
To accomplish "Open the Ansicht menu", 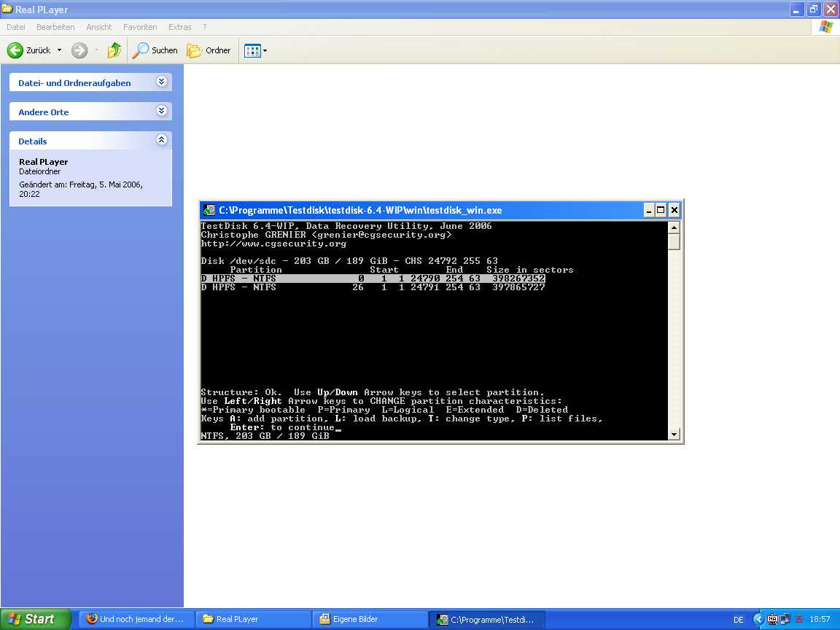I will tap(99, 27).
